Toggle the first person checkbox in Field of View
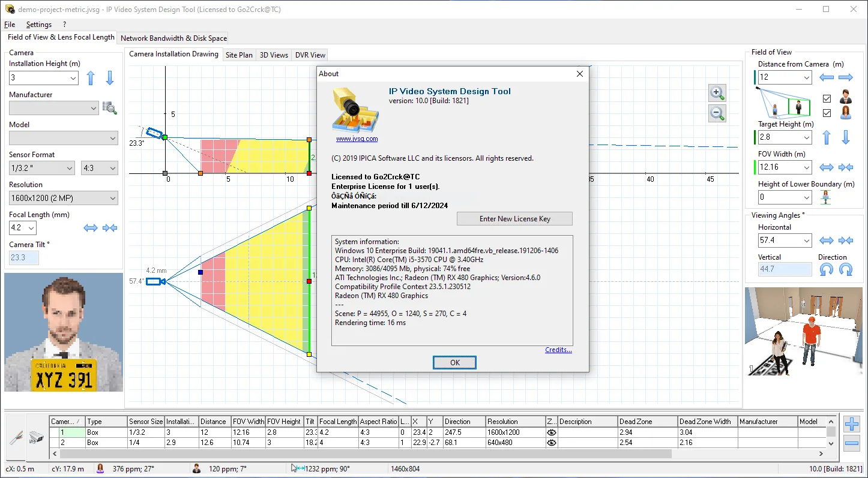 827,98
